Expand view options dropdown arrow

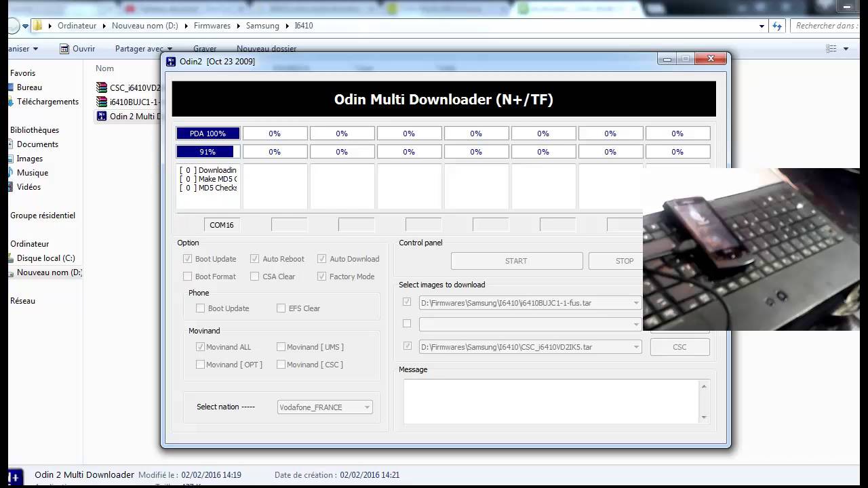click(x=846, y=49)
